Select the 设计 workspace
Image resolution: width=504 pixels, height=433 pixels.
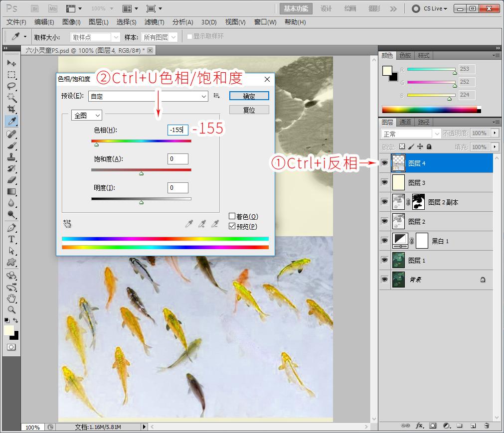pos(326,8)
